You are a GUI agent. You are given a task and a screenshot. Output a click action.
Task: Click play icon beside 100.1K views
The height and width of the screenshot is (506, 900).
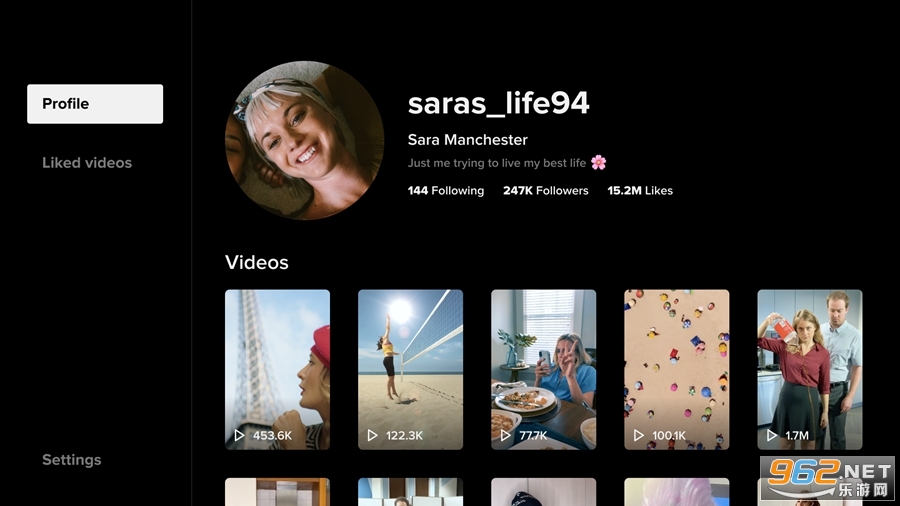click(639, 435)
